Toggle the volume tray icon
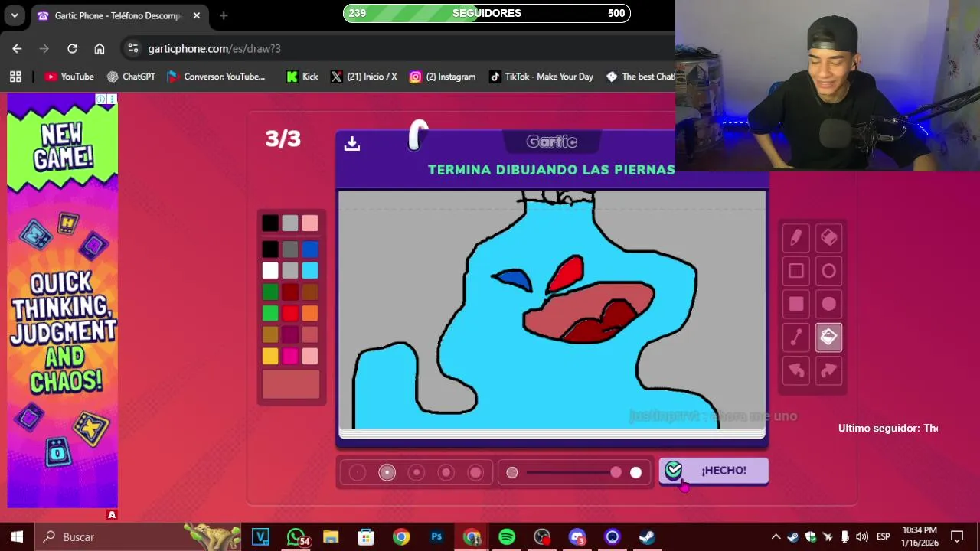Viewport: 980px width, 551px height. [862, 536]
